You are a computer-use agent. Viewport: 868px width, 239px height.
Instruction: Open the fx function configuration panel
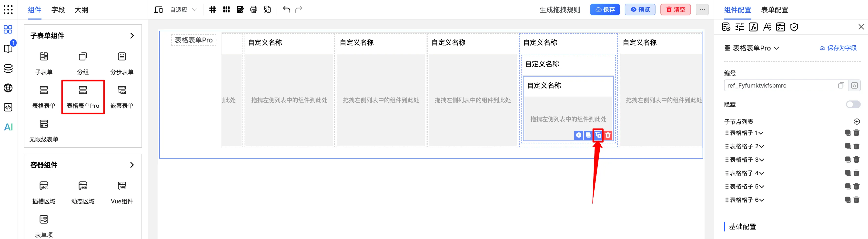click(753, 27)
